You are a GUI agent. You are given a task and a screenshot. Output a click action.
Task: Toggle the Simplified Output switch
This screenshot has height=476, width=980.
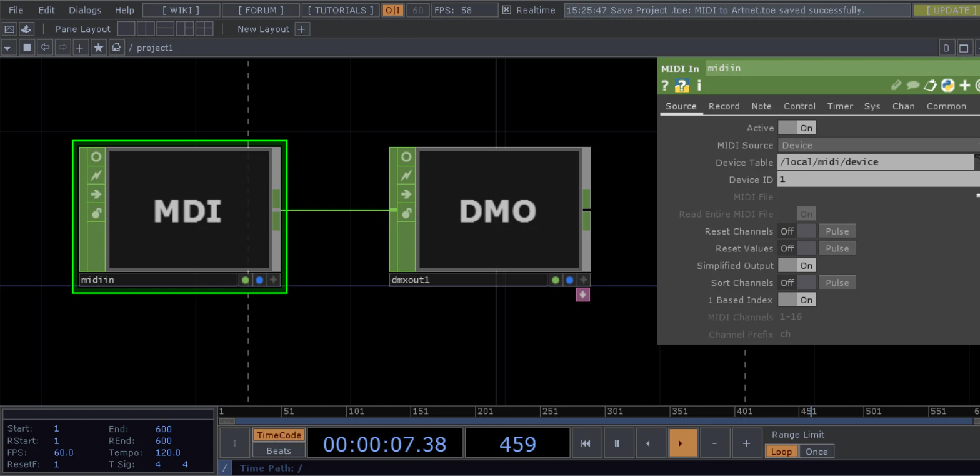797,265
